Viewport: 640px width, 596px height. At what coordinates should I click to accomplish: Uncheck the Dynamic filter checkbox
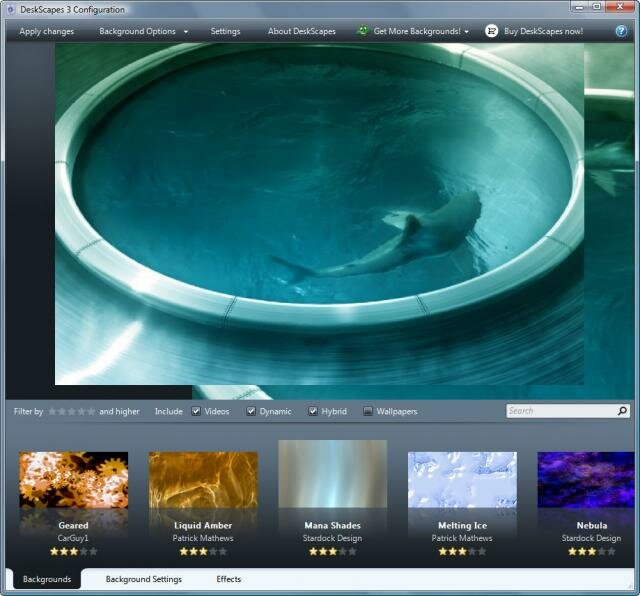pos(251,411)
